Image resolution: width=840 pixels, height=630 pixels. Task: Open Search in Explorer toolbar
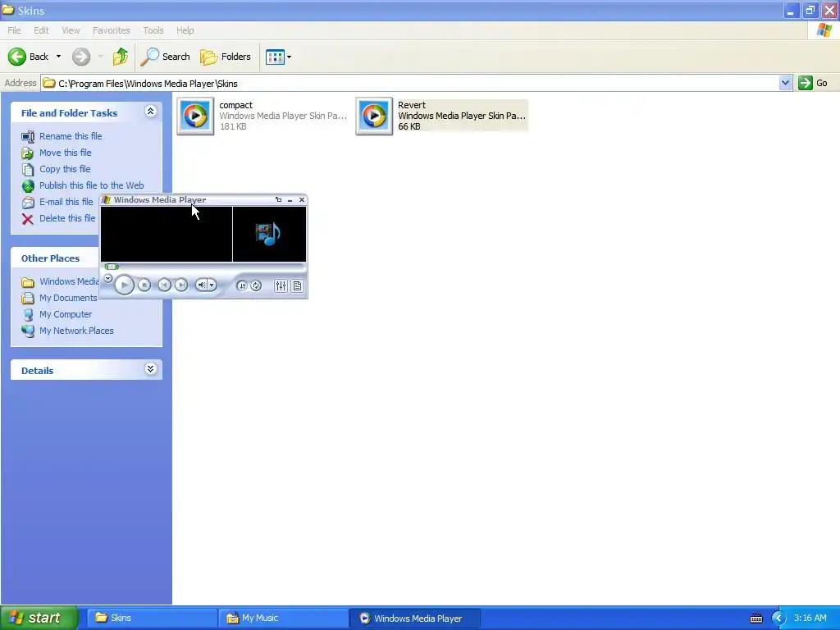click(165, 57)
